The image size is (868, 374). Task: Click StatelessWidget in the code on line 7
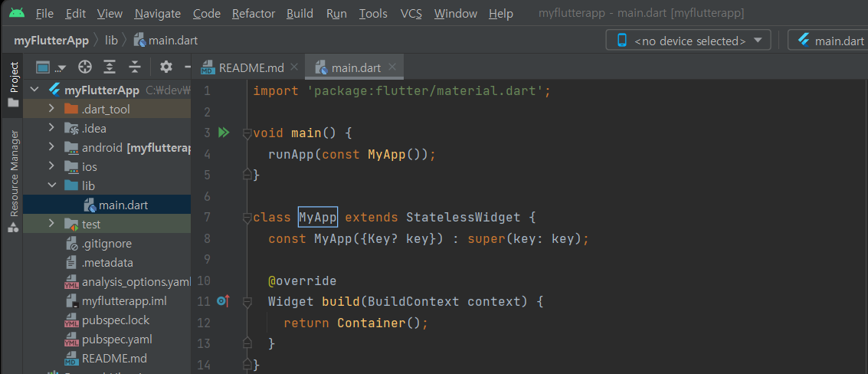pyautogui.click(x=463, y=217)
